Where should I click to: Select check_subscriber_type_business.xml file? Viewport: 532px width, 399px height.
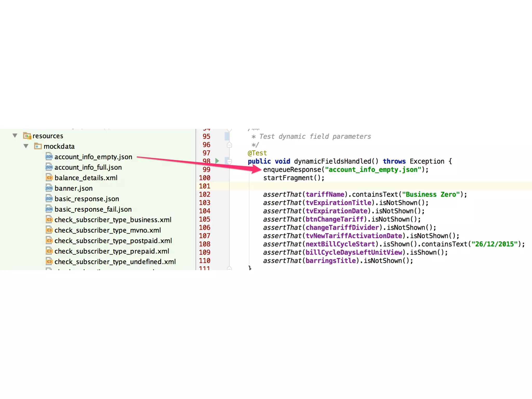pos(113,220)
